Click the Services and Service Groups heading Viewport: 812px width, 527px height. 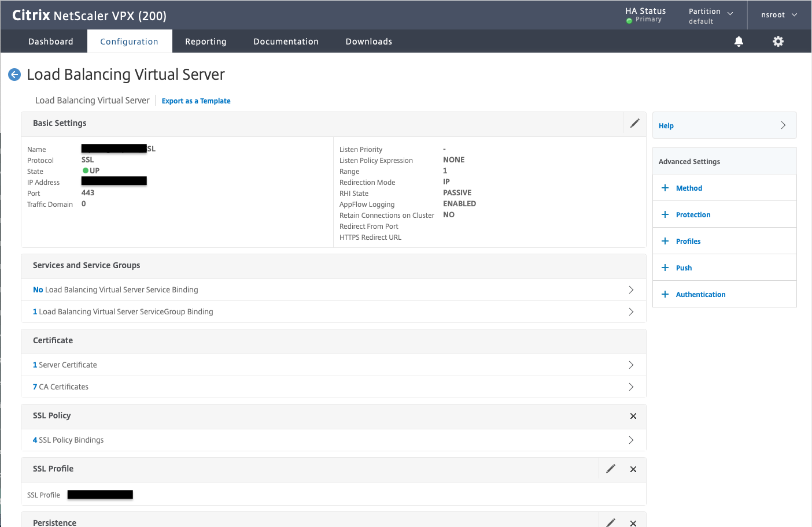(86, 265)
